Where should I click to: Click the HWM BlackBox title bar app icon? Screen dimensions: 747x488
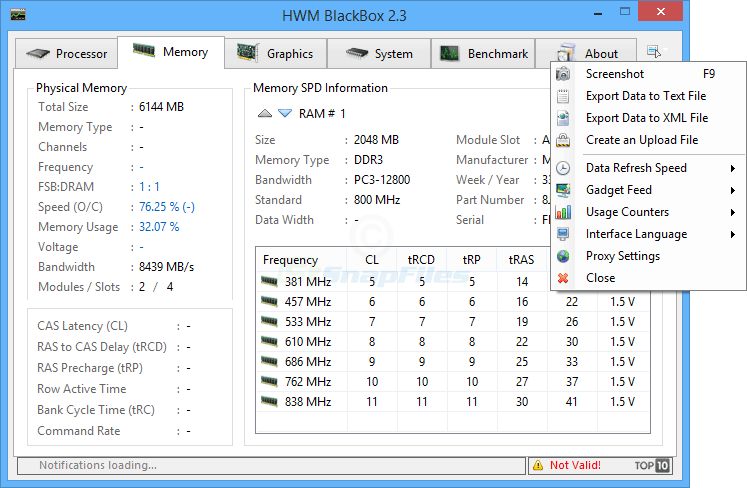pyautogui.click(x=18, y=14)
